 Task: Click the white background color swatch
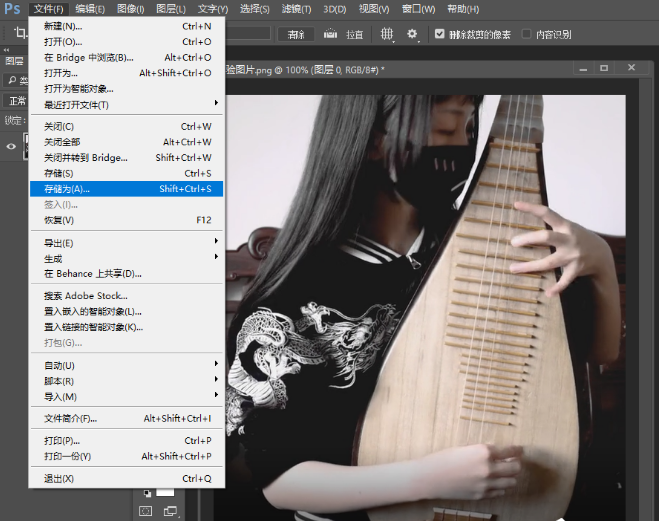(165, 492)
